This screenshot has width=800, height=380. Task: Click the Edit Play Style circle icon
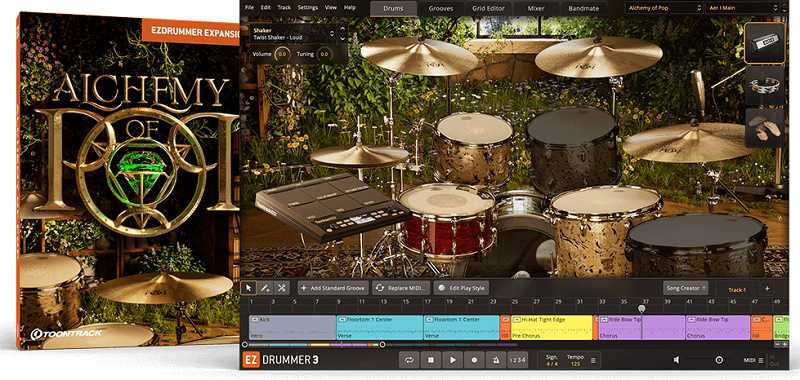coord(441,288)
